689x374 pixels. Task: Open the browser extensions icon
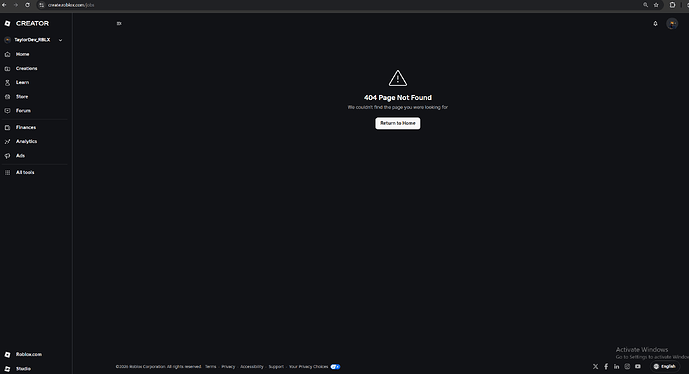pos(672,5)
